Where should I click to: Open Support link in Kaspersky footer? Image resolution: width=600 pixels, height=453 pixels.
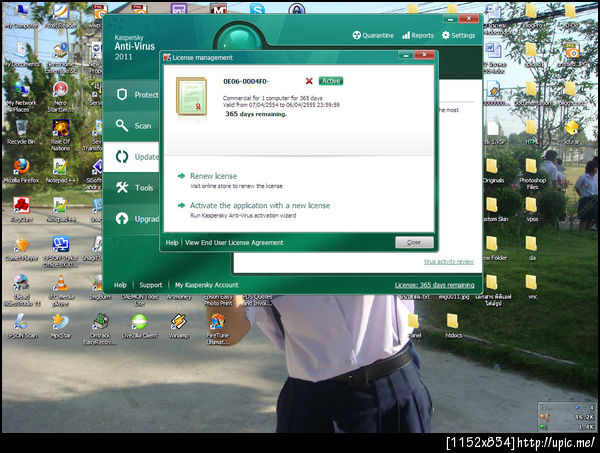pyautogui.click(x=151, y=285)
